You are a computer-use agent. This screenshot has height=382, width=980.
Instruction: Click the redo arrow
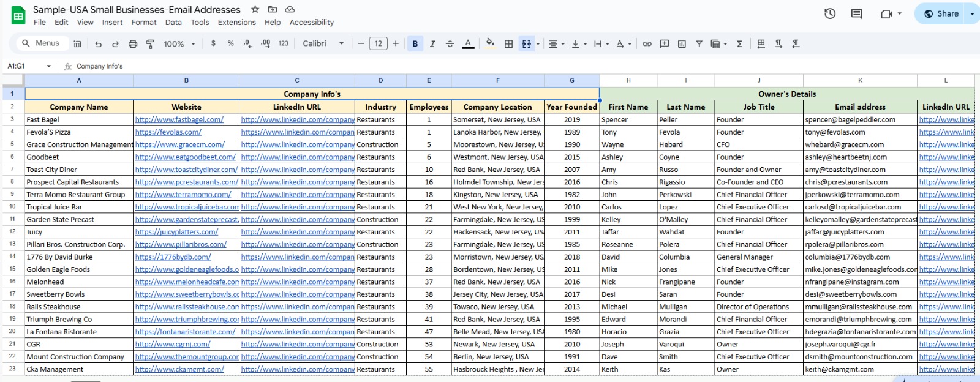(115, 44)
